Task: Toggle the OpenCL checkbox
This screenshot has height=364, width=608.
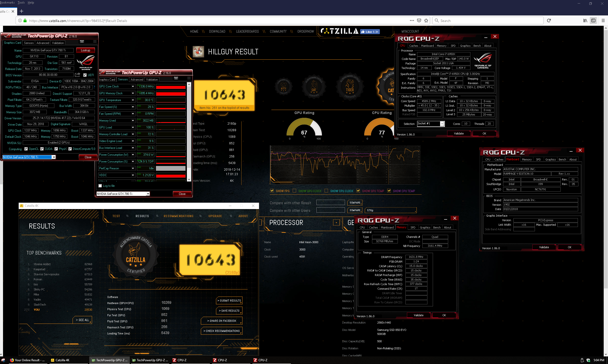Action: point(26,149)
